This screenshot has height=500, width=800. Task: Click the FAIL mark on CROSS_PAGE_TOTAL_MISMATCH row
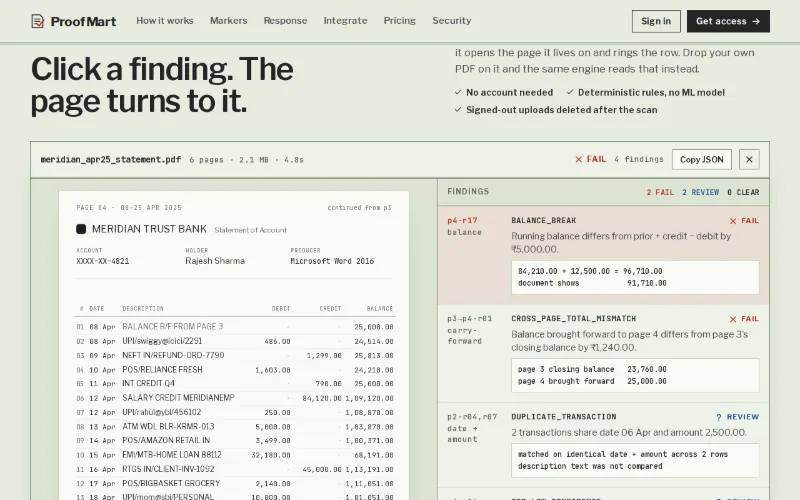744,319
